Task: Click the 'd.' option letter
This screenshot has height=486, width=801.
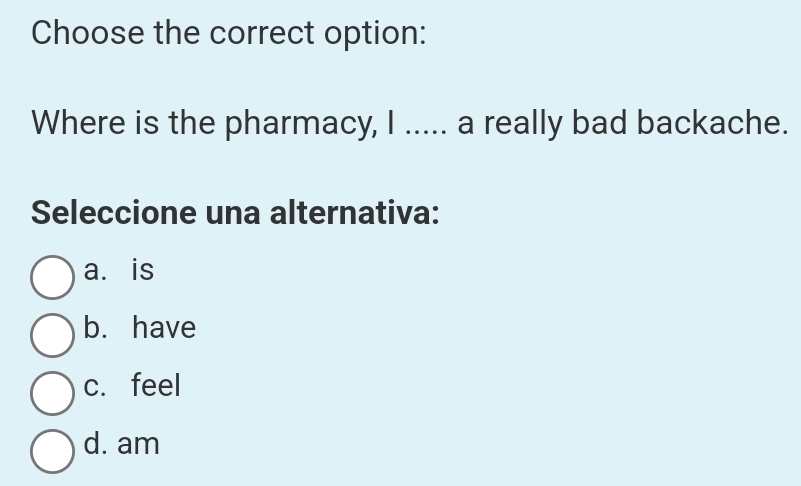Action: tap(97, 443)
